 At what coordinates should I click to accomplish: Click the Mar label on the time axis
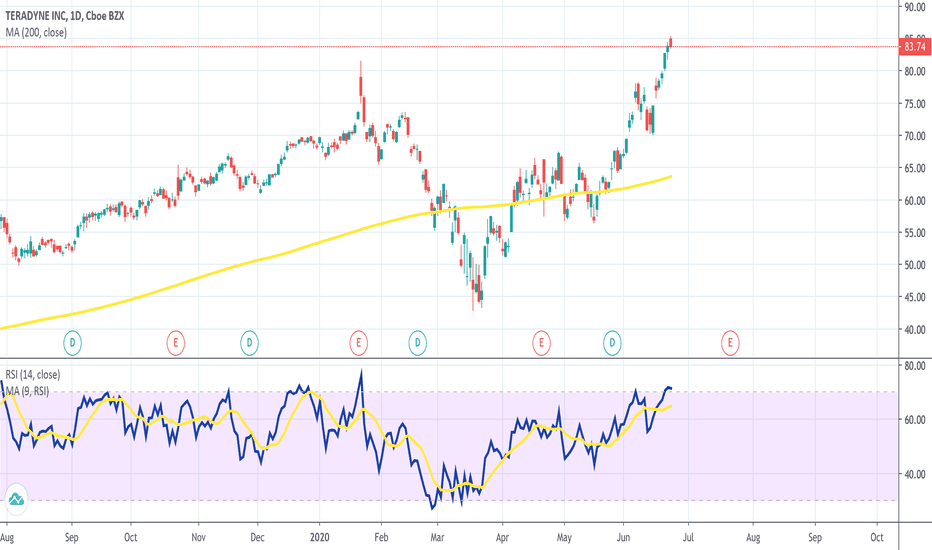pyautogui.click(x=437, y=538)
